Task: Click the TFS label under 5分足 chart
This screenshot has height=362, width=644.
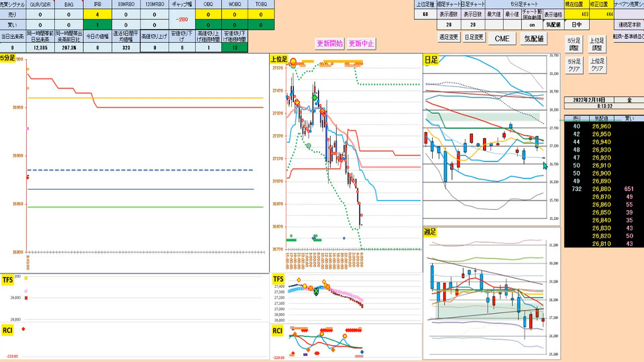Action: [x=7, y=280]
